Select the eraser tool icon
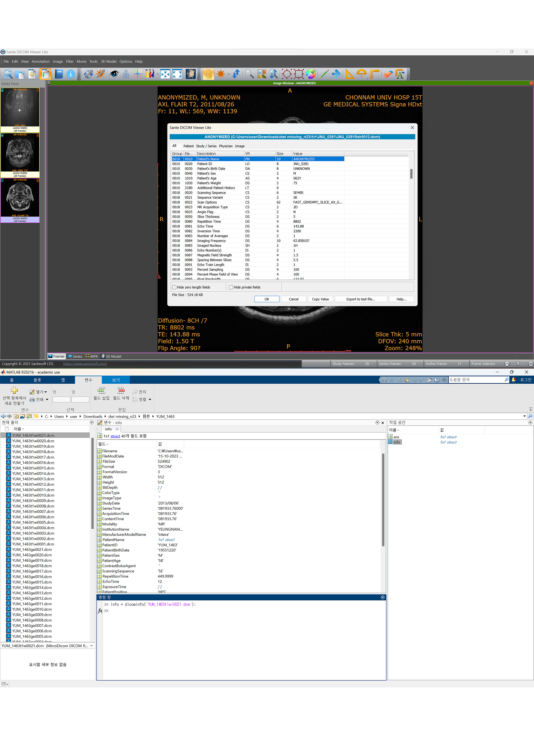The width and height of the screenshot is (534, 756). (388, 74)
